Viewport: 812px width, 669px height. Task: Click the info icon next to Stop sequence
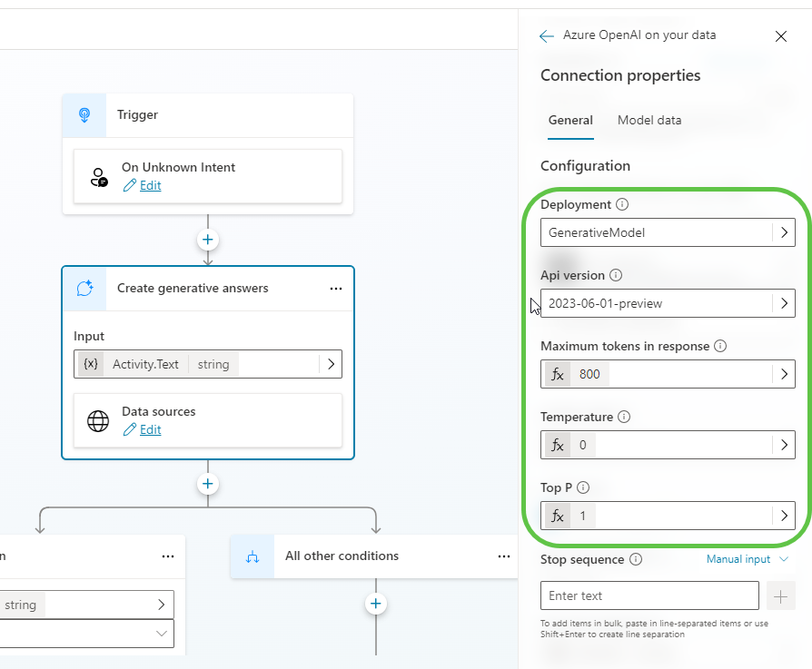pos(636,560)
